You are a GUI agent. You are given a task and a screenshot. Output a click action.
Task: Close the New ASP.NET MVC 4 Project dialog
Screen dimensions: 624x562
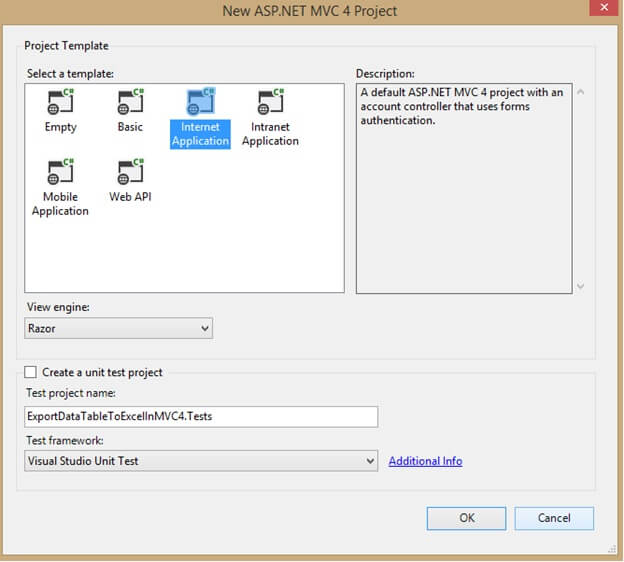pyautogui.click(x=604, y=8)
